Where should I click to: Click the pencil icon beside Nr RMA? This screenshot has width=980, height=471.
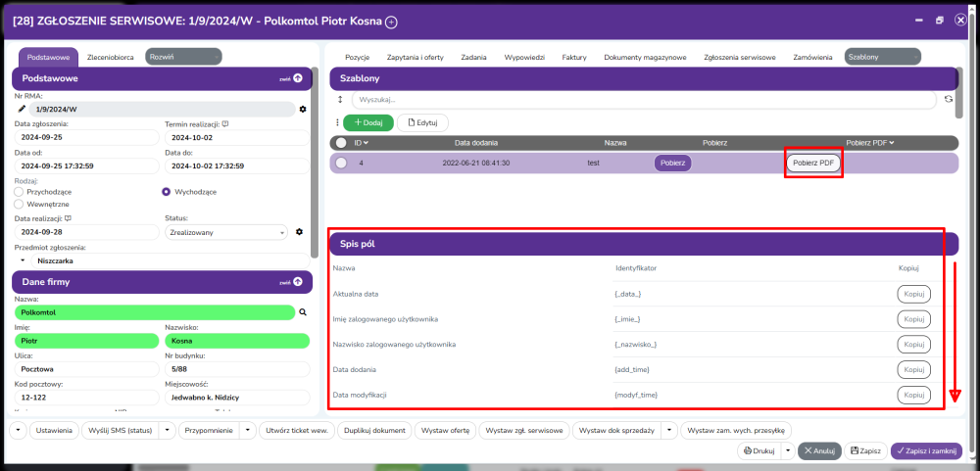pos(22,109)
